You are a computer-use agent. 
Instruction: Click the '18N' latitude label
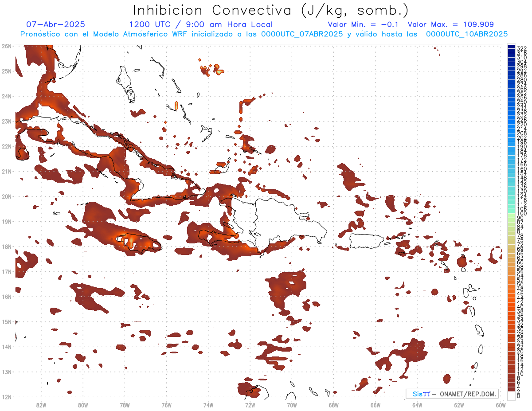click(7, 247)
